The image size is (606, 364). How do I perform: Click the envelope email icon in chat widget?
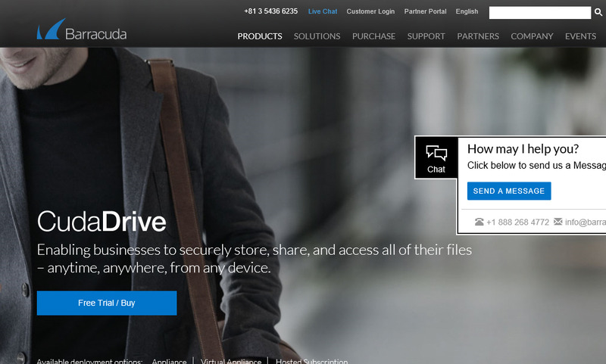[558, 222]
